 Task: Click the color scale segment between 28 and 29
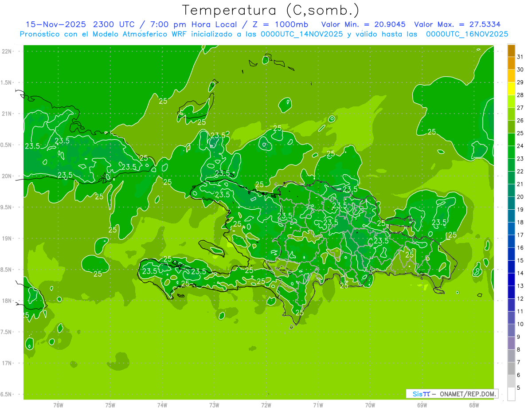[511, 89]
